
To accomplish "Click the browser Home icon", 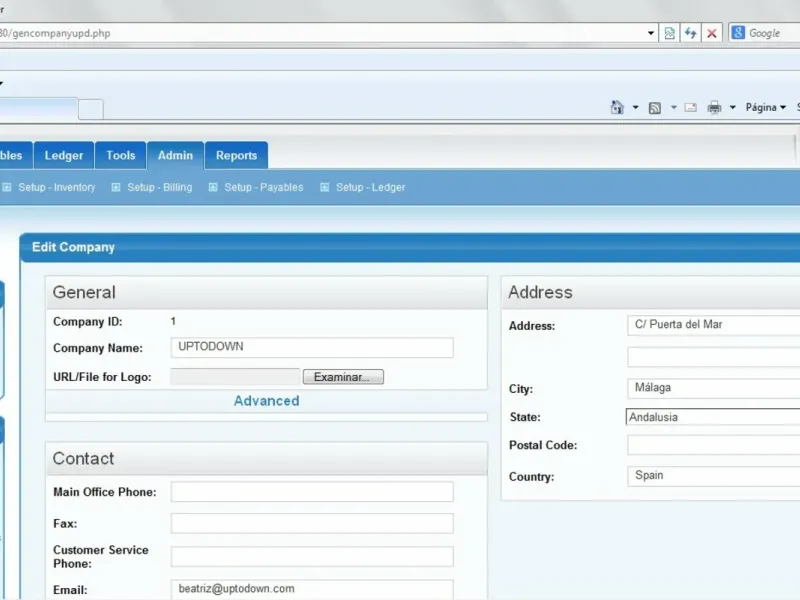I will pos(617,107).
